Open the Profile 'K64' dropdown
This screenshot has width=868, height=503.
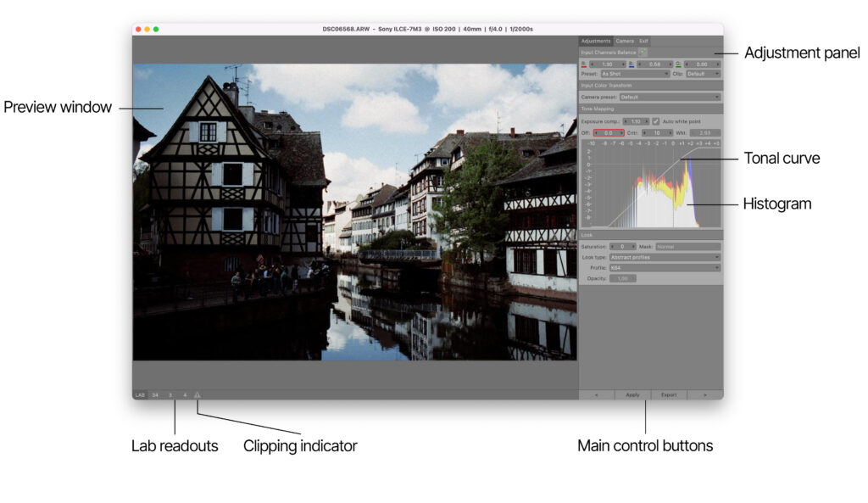[x=665, y=267]
